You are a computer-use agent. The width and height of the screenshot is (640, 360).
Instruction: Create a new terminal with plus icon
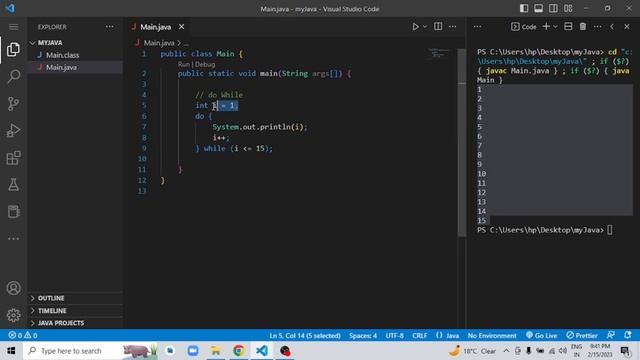pos(546,27)
